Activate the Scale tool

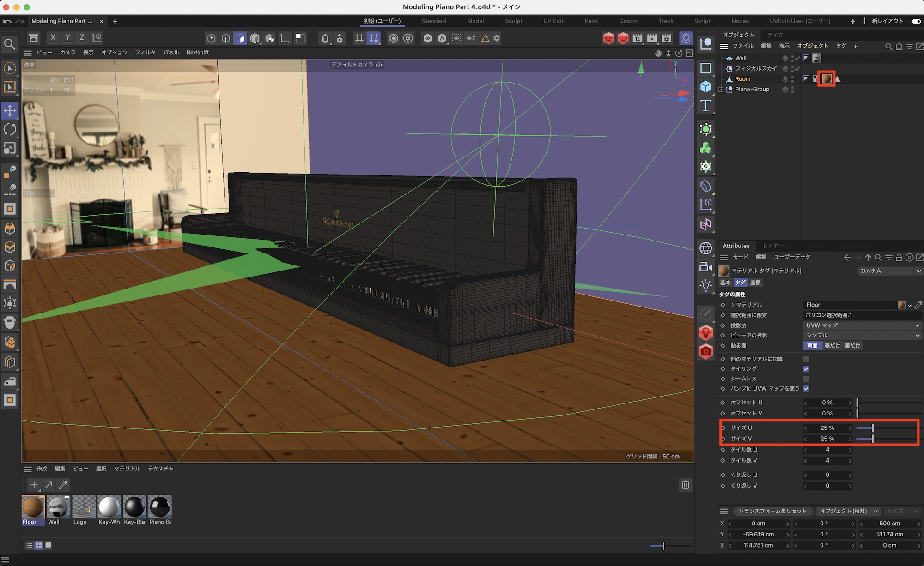tap(10, 148)
